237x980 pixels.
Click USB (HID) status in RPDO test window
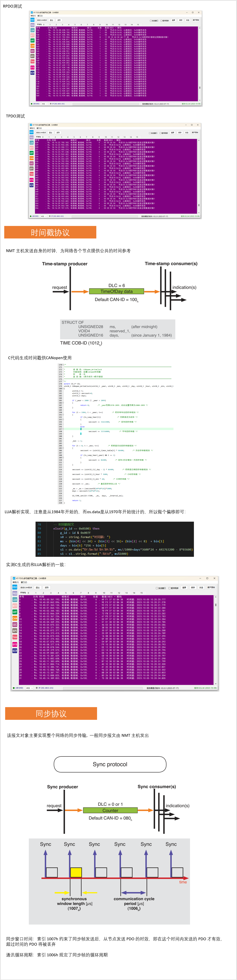pos(35,103)
